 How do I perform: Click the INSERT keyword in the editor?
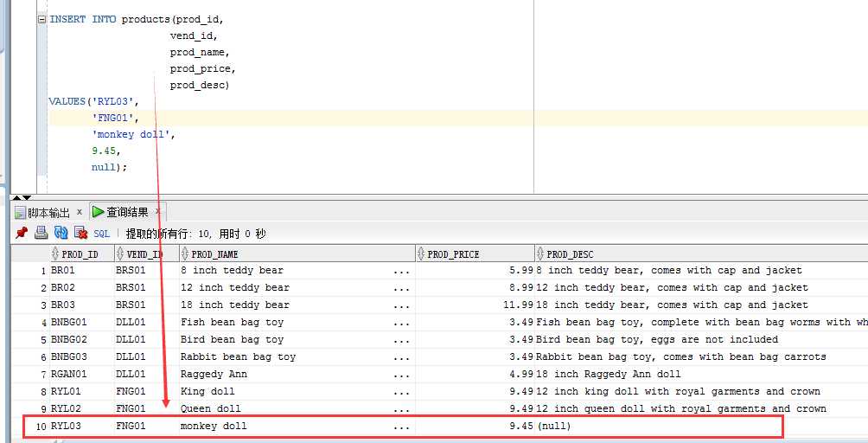67,19
